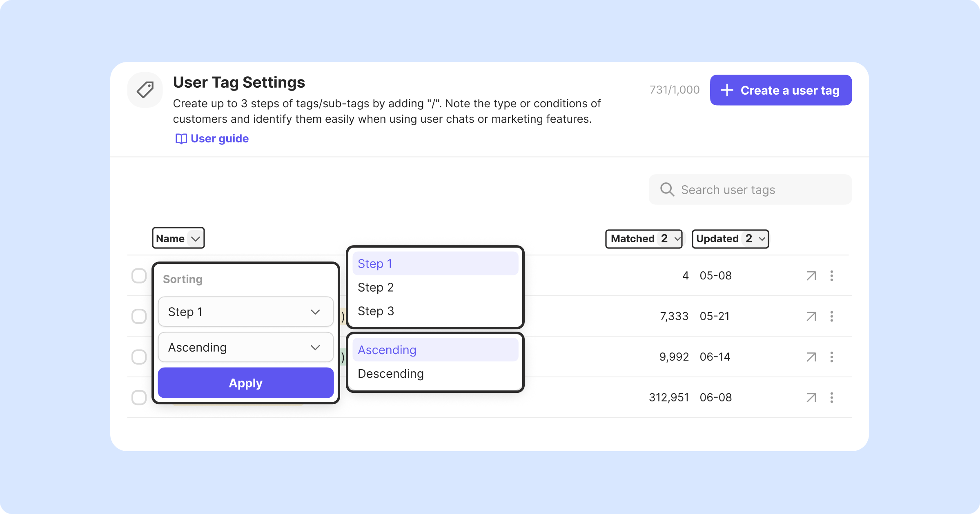
Task: Open the arrow link on the 05-08 row
Action: [811, 276]
